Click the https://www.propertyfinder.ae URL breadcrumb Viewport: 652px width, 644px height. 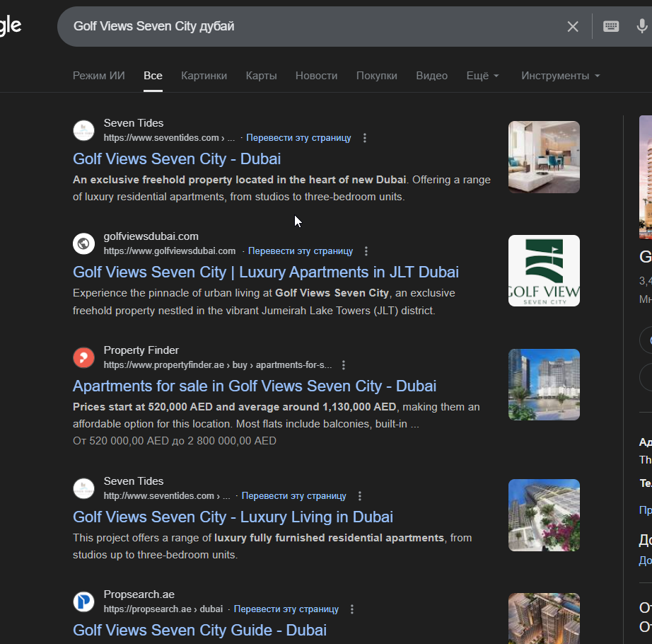pos(218,365)
